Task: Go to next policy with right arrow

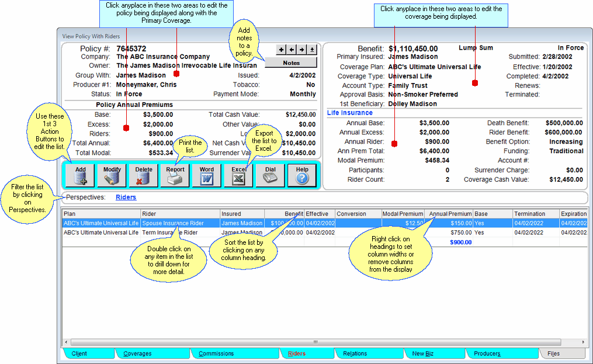Action: tap(302, 50)
